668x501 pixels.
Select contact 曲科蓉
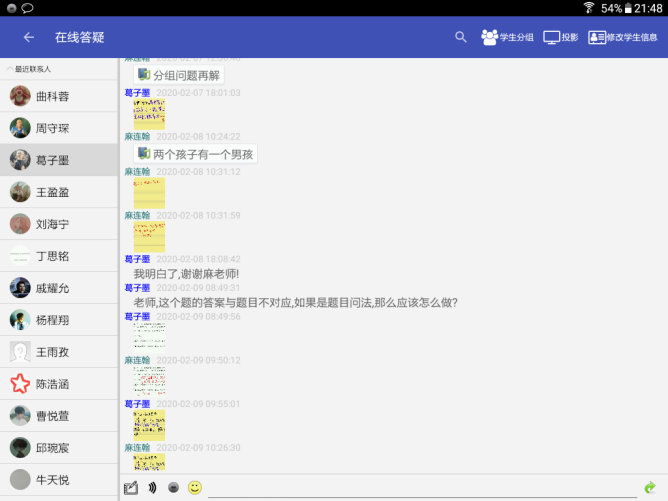tap(59, 96)
